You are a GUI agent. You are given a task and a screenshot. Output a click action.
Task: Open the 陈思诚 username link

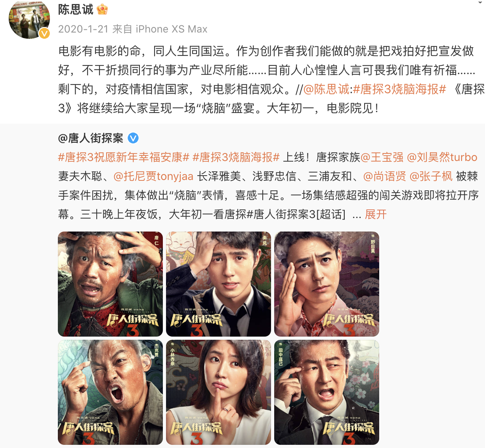pos(76,9)
